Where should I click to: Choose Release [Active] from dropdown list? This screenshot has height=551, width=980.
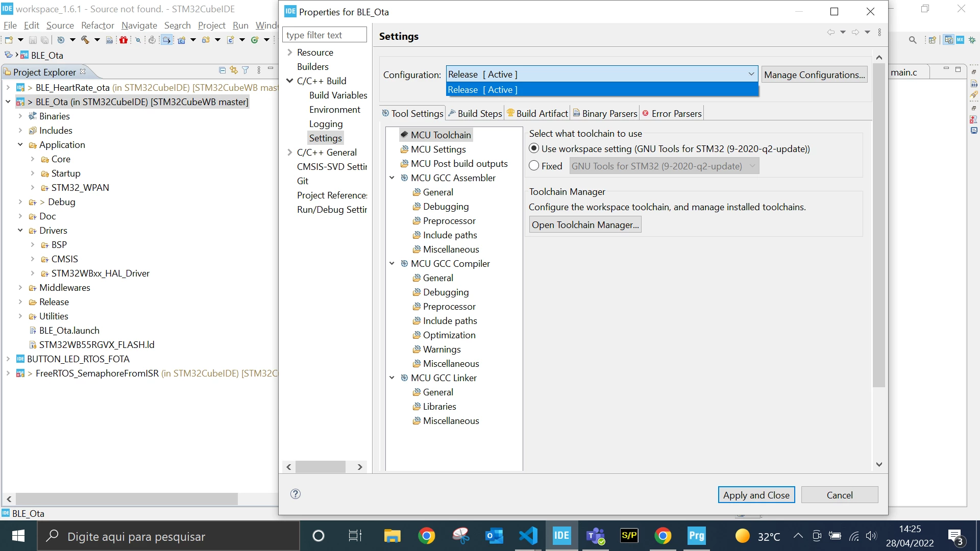602,90
